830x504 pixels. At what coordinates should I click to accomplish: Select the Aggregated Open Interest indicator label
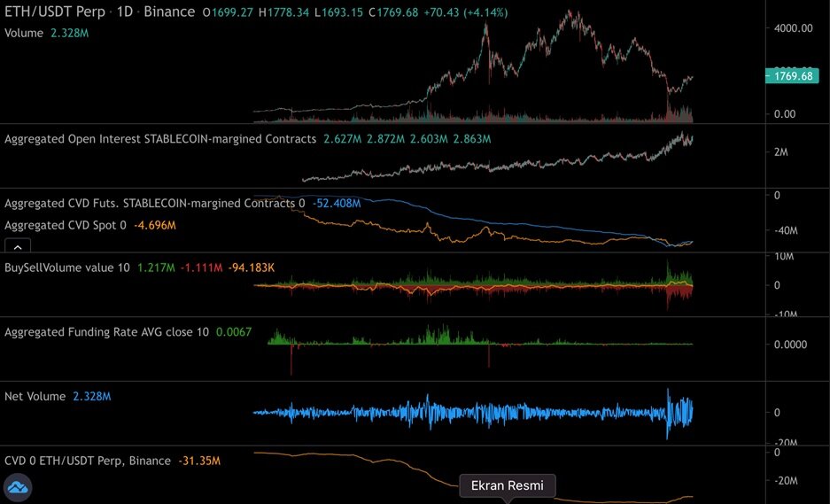(x=160, y=139)
